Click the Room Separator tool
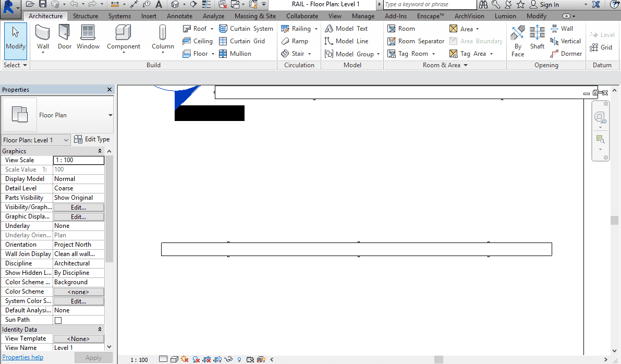This screenshot has width=621, height=364. (x=416, y=41)
